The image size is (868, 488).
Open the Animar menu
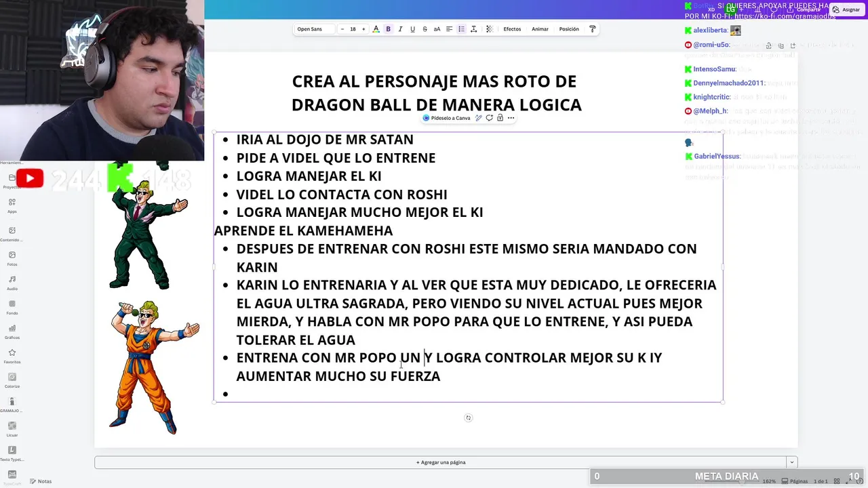tap(540, 29)
